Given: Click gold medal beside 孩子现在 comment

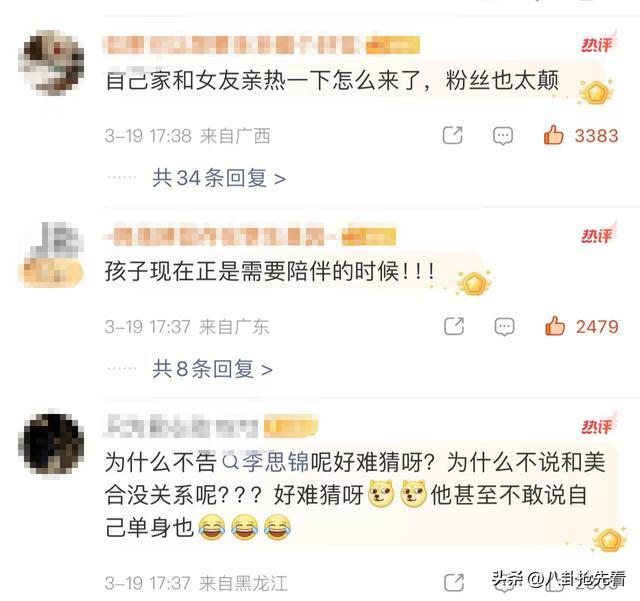Looking at the screenshot, I should [x=474, y=284].
